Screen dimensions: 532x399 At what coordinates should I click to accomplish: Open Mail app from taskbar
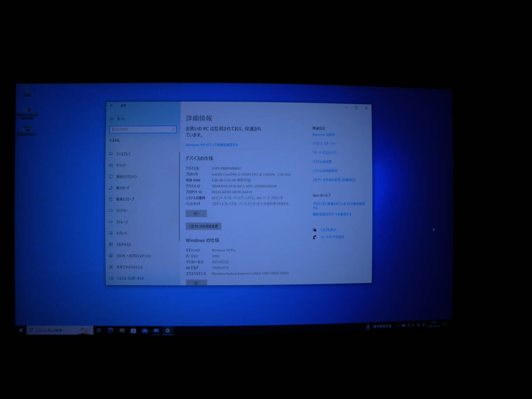click(x=145, y=331)
